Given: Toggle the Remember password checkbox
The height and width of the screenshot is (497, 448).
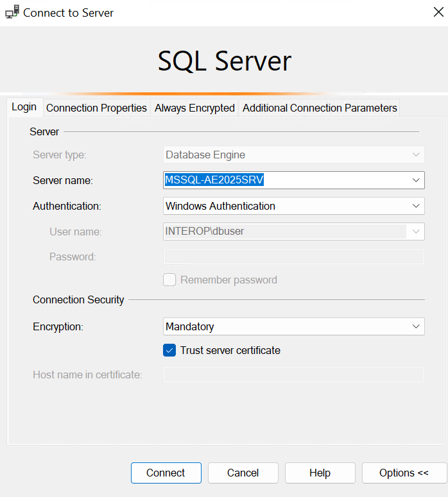Looking at the screenshot, I should click(169, 280).
